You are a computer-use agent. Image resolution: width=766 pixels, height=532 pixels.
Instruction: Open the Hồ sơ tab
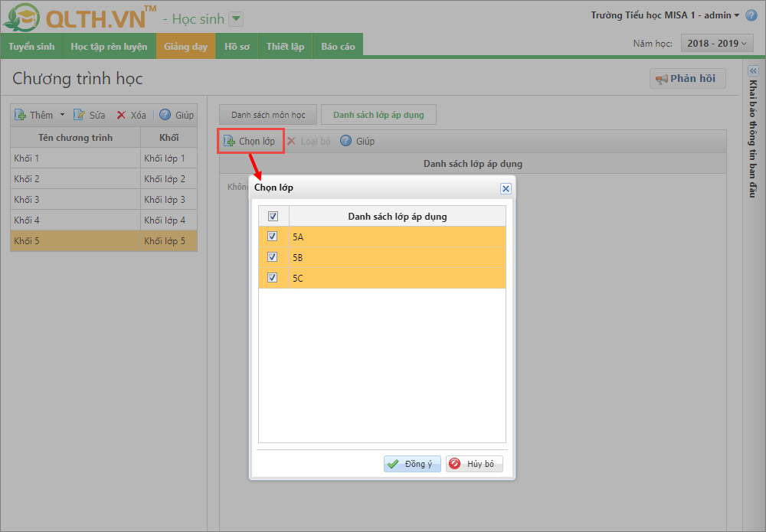pyautogui.click(x=237, y=47)
